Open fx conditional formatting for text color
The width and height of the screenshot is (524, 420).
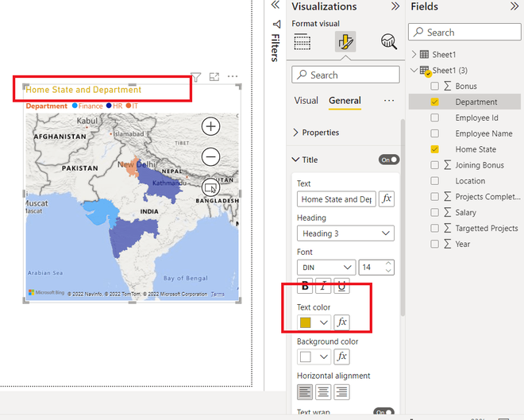click(341, 322)
